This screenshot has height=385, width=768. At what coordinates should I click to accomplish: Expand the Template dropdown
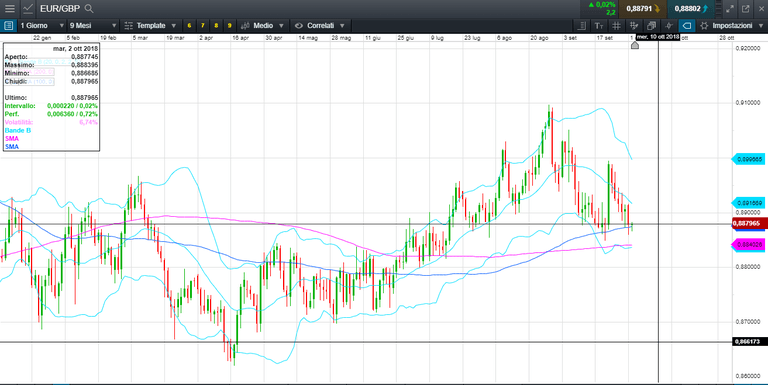pos(150,25)
